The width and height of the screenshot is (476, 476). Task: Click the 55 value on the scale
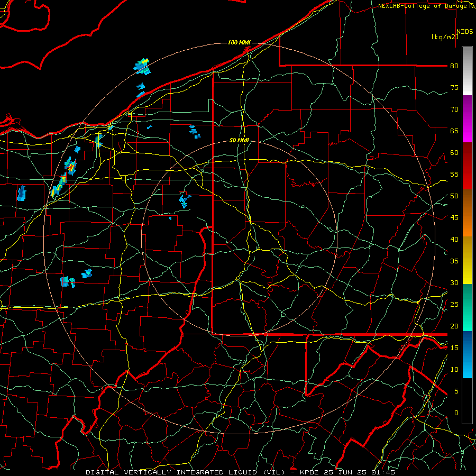(454, 174)
